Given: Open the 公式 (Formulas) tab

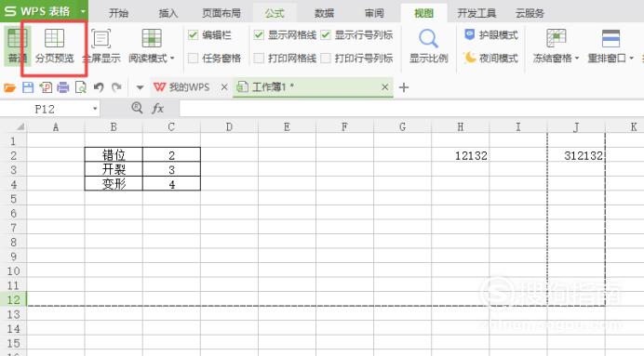Looking at the screenshot, I should pos(275,14).
